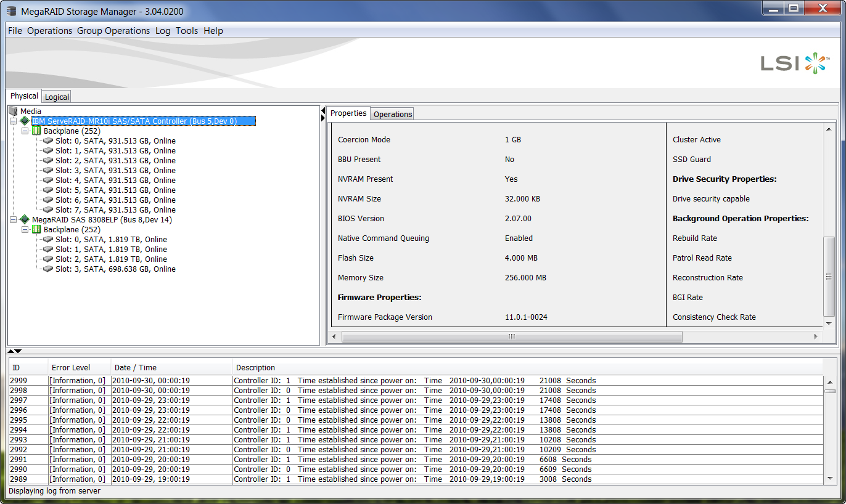Viewport: 846px width, 504px height.
Task: Click the drive icon for Slot 3, 698.638 GB
Action: point(48,269)
